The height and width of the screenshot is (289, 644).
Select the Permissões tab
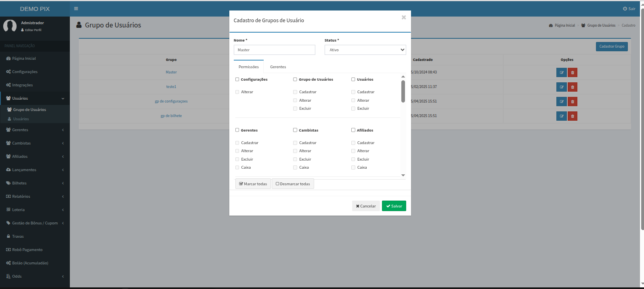pos(248,67)
